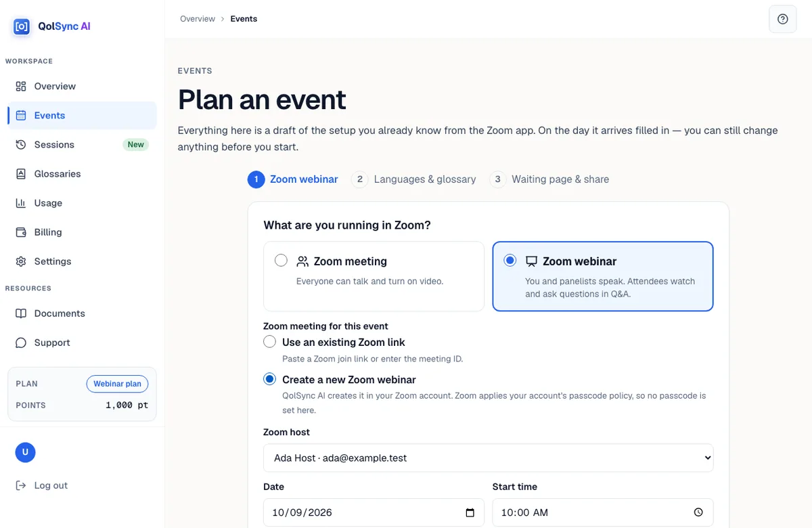Screen dimensions: 812x528
Task: Go to step 2 Languages & glossary
Action: point(413,179)
